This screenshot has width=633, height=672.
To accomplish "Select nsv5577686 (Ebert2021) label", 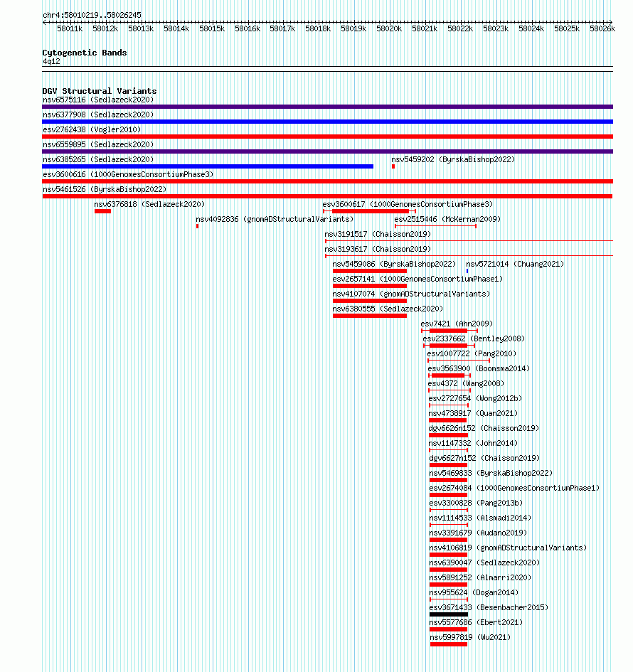I will click(x=476, y=623).
